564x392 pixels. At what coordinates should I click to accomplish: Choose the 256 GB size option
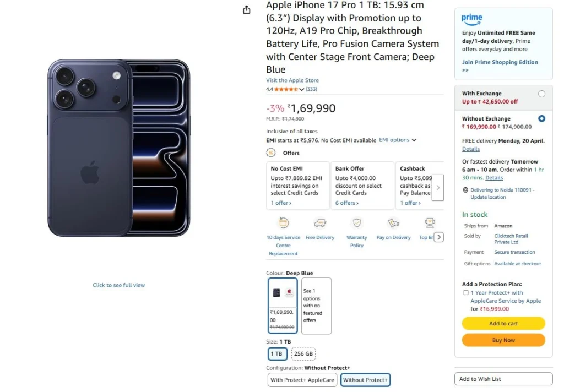(x=303, y=354)
